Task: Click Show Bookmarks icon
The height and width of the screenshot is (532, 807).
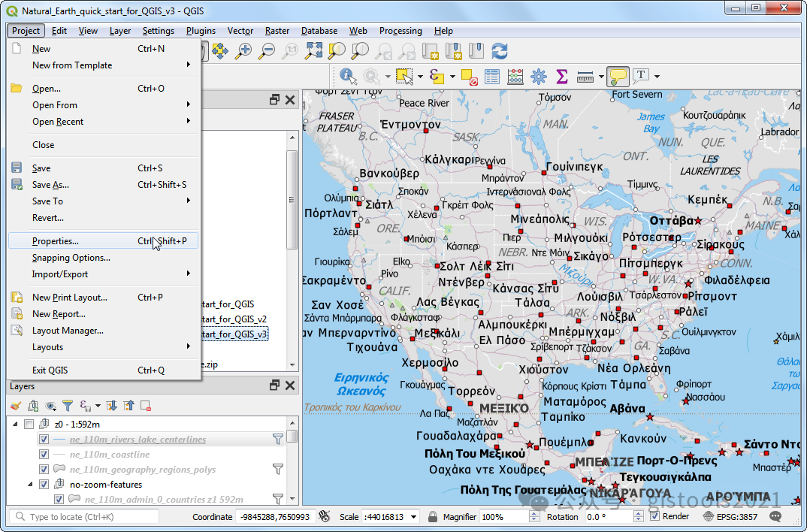Action: click(x=476, y=50)
